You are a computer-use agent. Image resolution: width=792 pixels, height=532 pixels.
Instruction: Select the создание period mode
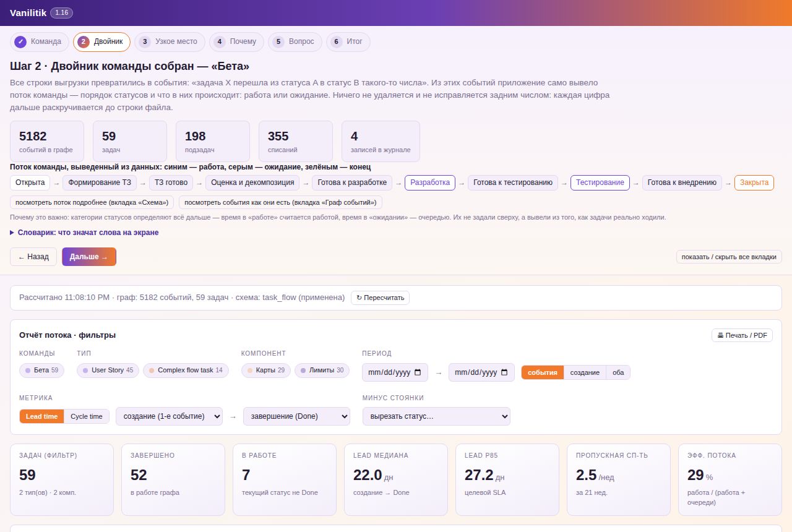tap(585, 372)
